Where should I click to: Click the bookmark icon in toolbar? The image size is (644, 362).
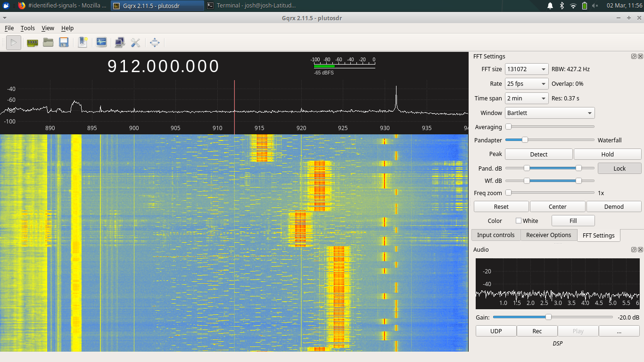click(x=83, y=42)
